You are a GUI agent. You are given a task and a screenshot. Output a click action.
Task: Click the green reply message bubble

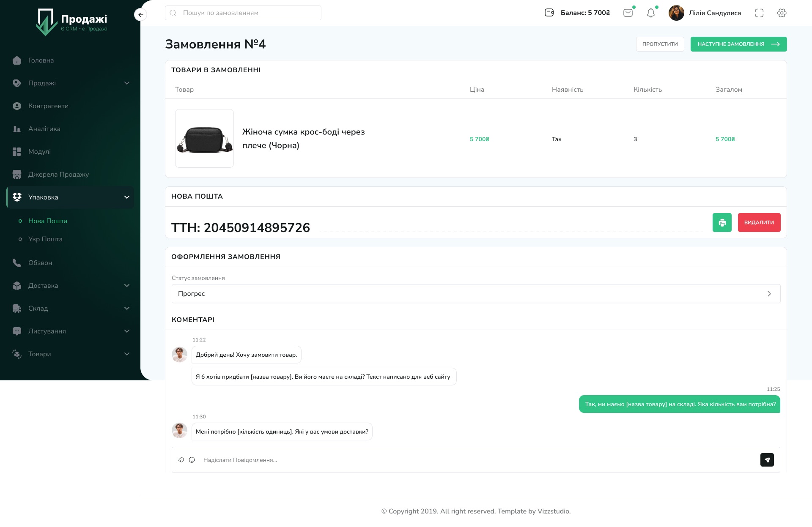pos(680,404)
